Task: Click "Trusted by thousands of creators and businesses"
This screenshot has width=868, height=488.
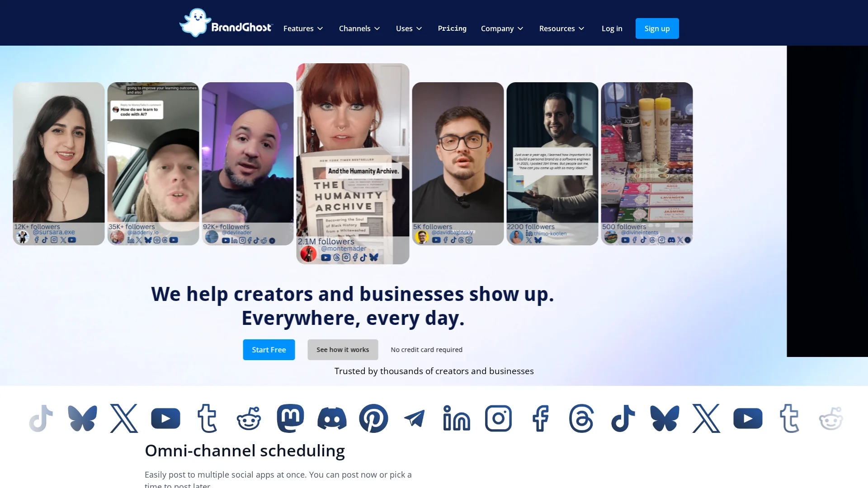Action: pyautogui.click(x=434, y=371)
